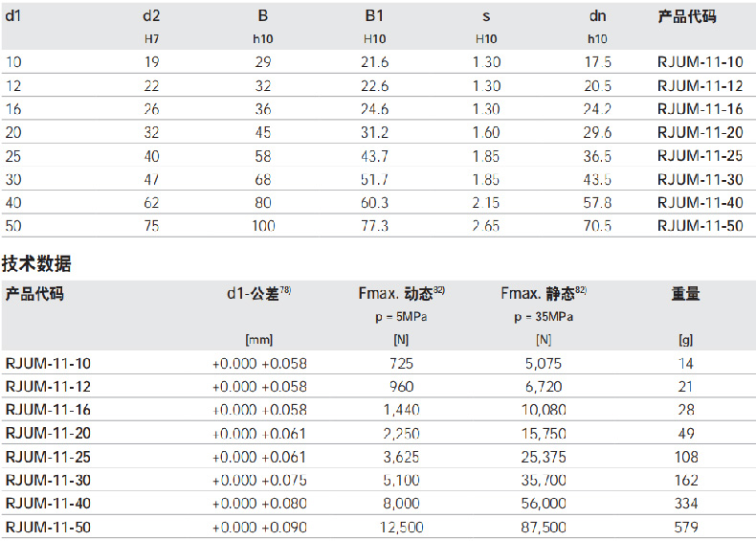The width and height of the screenshot is (756, 541).
Task: Click the dn column header
Action: [597, 16]
